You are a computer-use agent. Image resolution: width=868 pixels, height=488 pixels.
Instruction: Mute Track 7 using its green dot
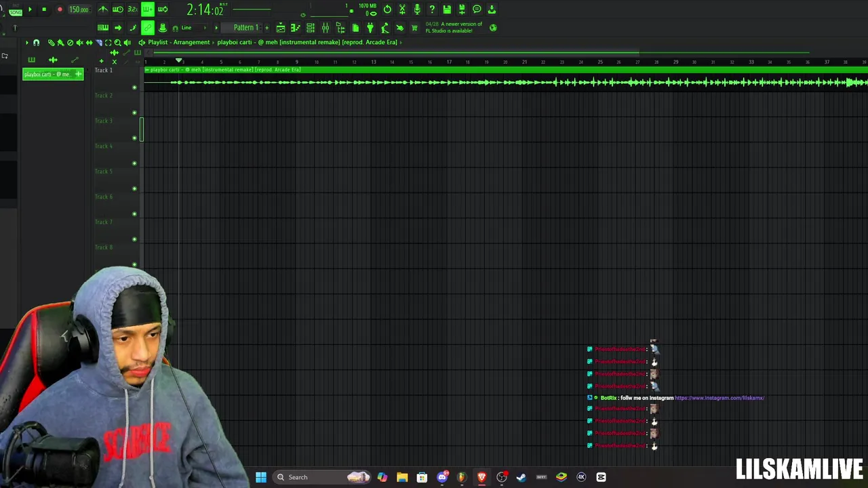[134, 239]
